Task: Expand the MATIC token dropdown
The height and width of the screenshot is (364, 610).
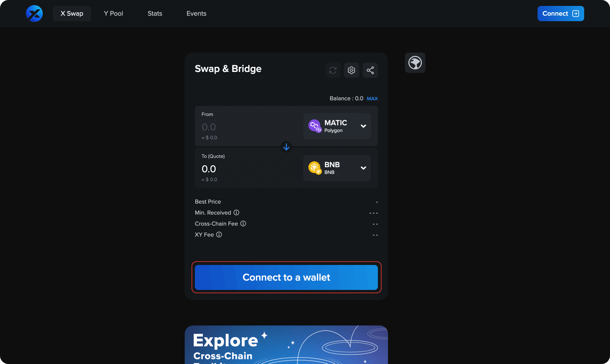Action: click(363, 126)
